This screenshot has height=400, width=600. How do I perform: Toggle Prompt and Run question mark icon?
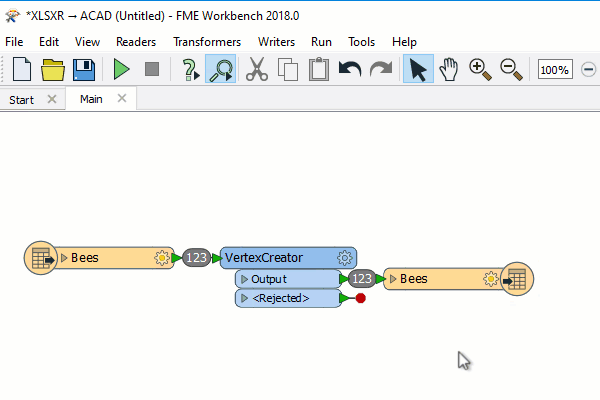click(190, 69)
